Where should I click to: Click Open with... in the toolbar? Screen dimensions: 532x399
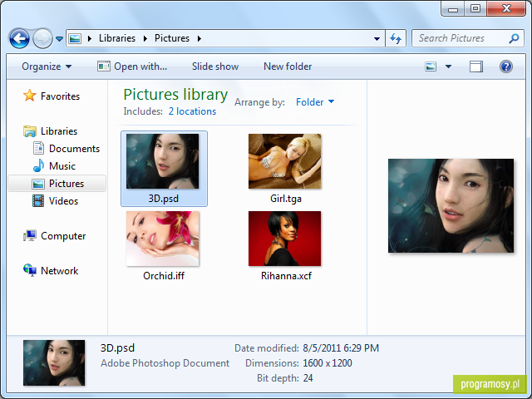(x=132, y=66)
